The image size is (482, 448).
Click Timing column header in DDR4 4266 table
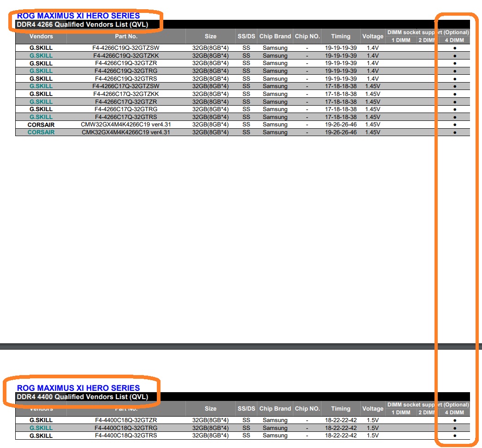coord(340,36)
